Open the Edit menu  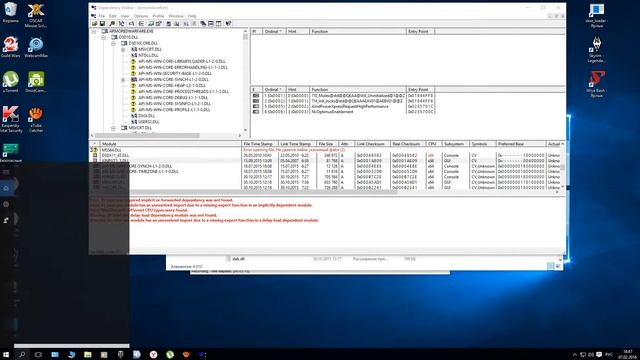[113, 16]
